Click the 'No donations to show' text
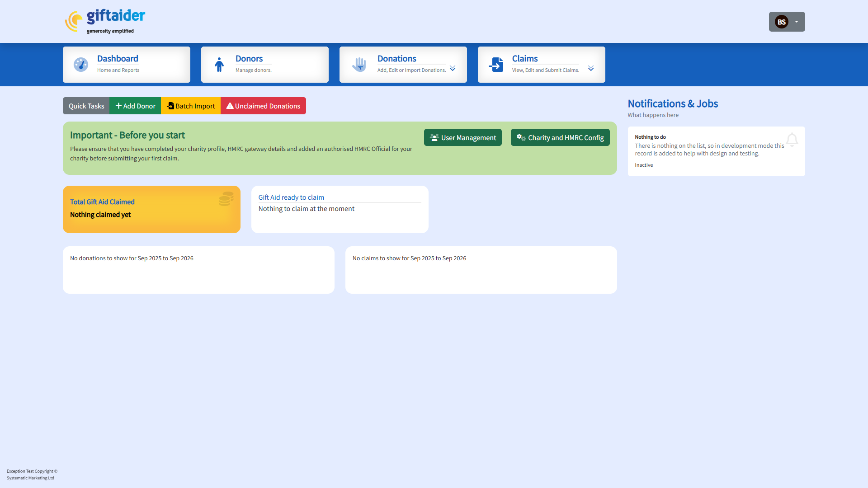The height and width of the screenshot is (488, 868). pyautogui.click(x=132, y=258)
